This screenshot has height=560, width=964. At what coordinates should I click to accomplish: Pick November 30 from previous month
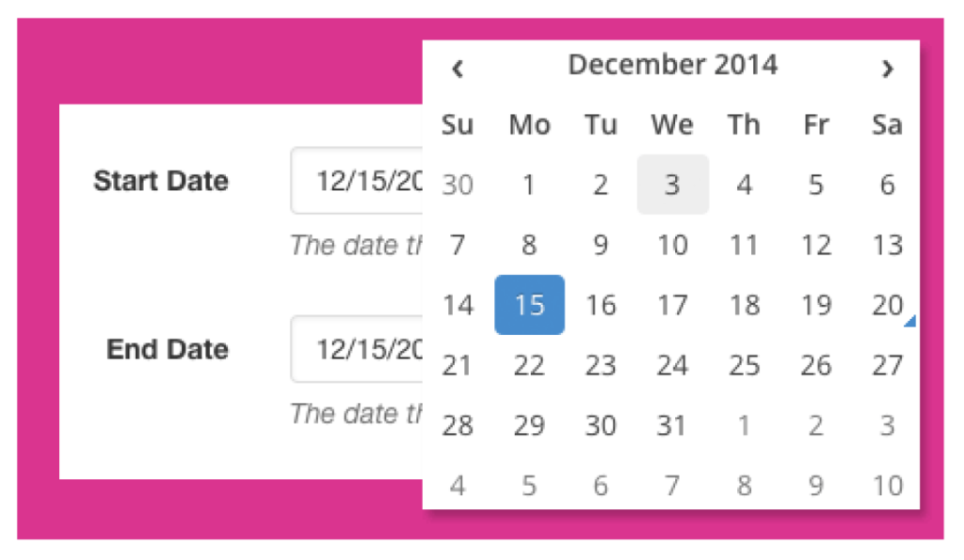[x=458, y=184]
